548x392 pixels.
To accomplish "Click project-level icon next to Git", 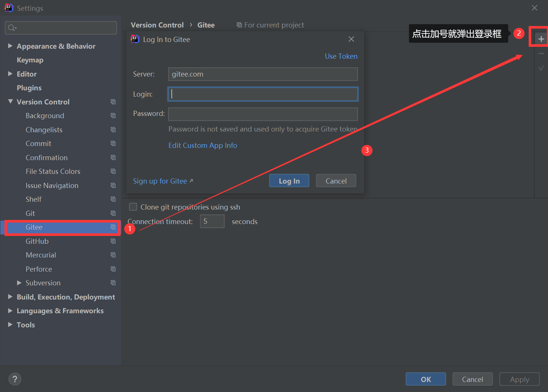I will click(113, 213).
